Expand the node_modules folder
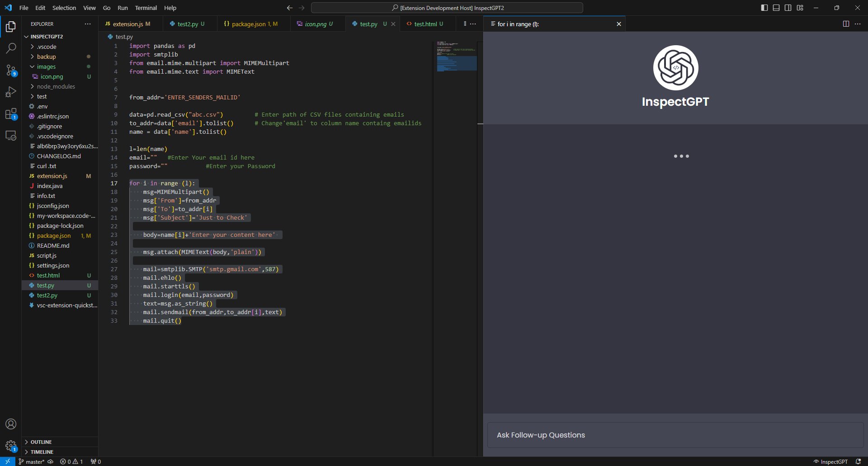 pyautogui.click(x=61, y=86)
